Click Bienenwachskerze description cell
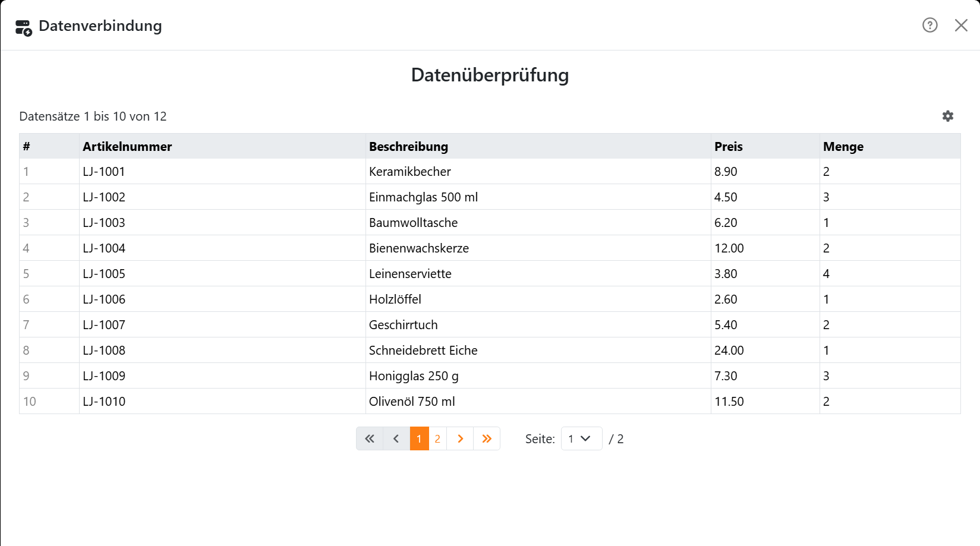The height and width of the screenshot is (546, 980). 538,248
